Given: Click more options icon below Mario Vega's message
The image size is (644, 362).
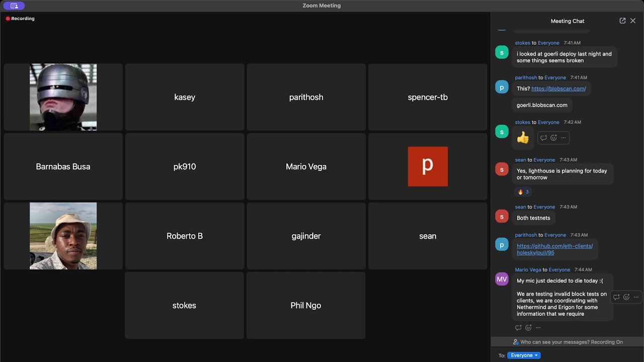Looking at the screenshot, I should (x=538, y=328).
